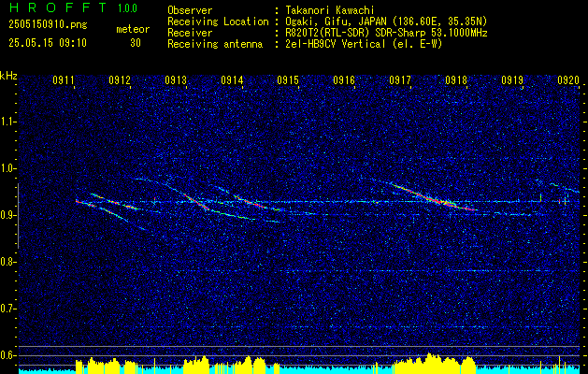Click the version number 1.0.0
This screenshot has width=588, height=374.
pos(127,7)
